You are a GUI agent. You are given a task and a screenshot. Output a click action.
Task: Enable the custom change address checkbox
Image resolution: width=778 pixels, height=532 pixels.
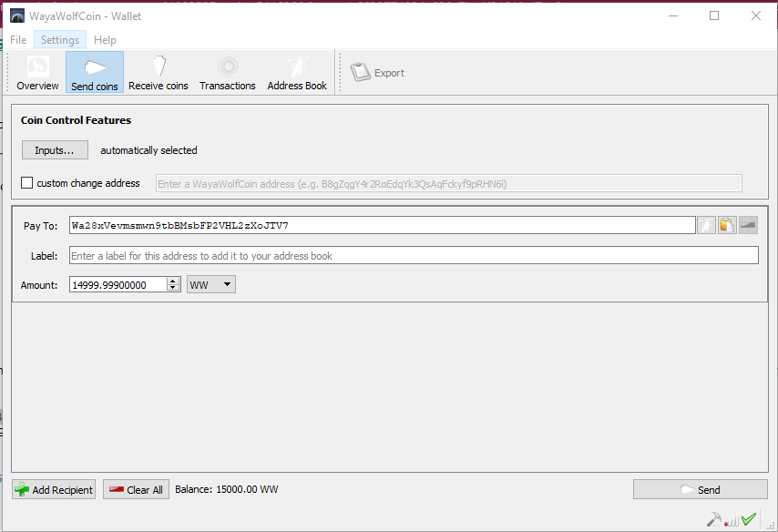26,182
